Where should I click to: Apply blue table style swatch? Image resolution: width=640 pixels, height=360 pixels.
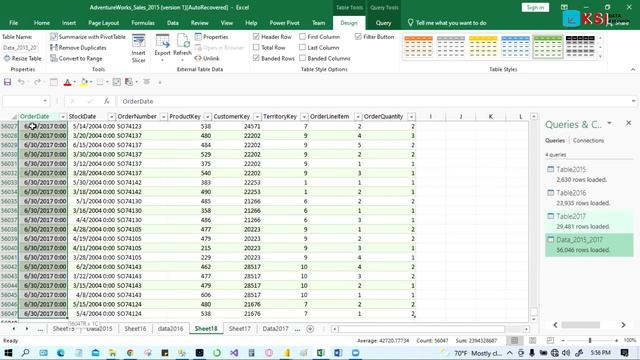tap(515, 47)
